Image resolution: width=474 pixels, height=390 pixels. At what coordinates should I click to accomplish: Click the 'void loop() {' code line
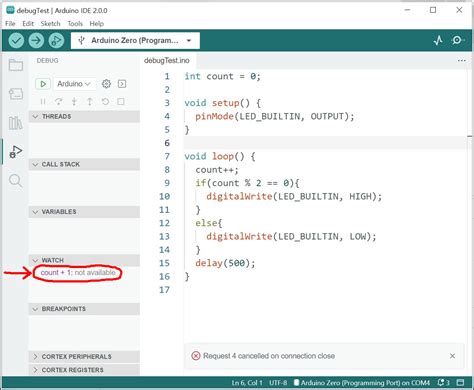point(220,156)
